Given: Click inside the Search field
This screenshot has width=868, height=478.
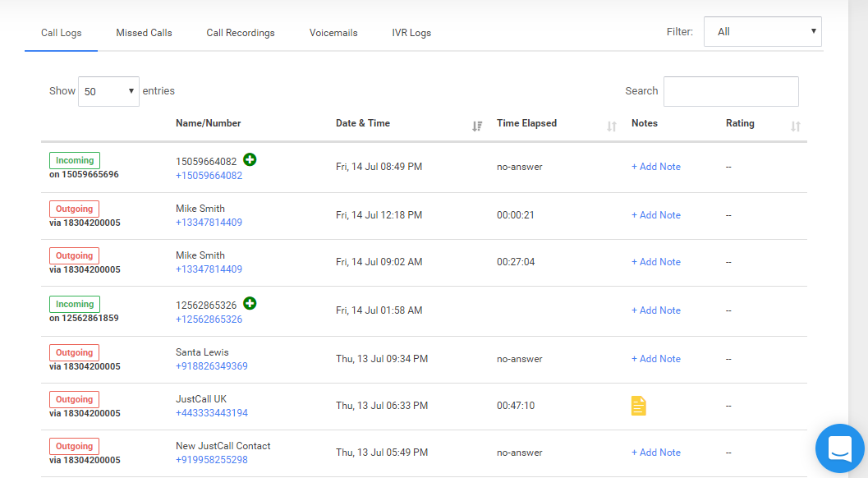Looking at the screenshot, I should click(730, 91).
